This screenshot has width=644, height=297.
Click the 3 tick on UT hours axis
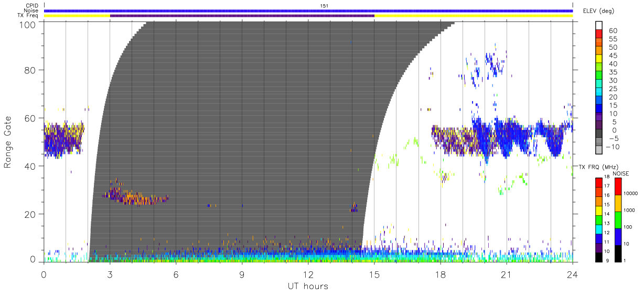tap(110, 274)
